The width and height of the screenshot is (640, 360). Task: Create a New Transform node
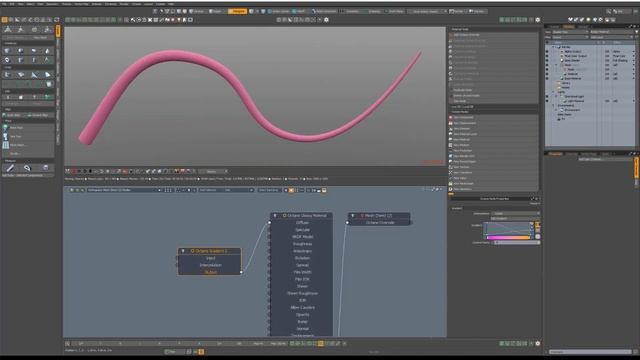click(493, 173)
